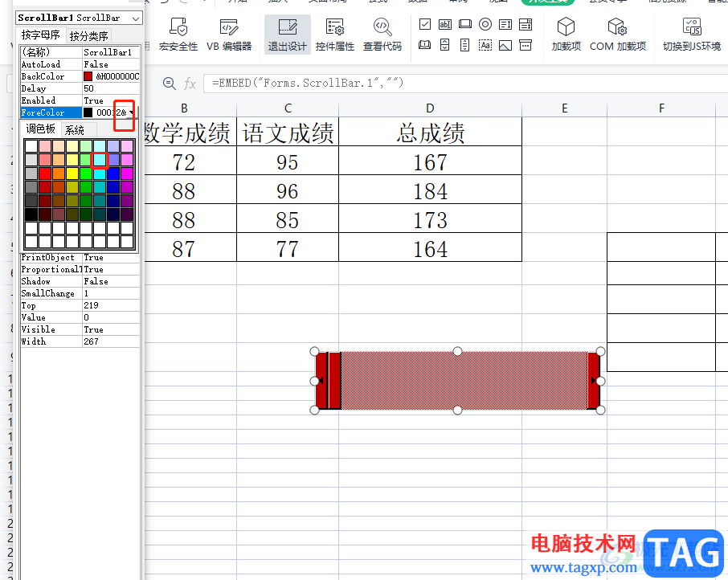
Task: Click the 总成绩 header cell
Action: (x=431, y=132)
